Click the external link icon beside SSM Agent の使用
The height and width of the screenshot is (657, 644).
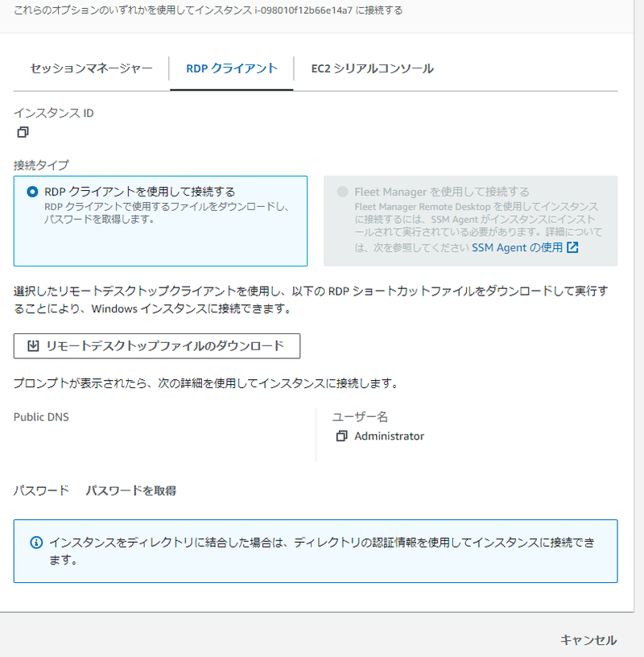572,248
